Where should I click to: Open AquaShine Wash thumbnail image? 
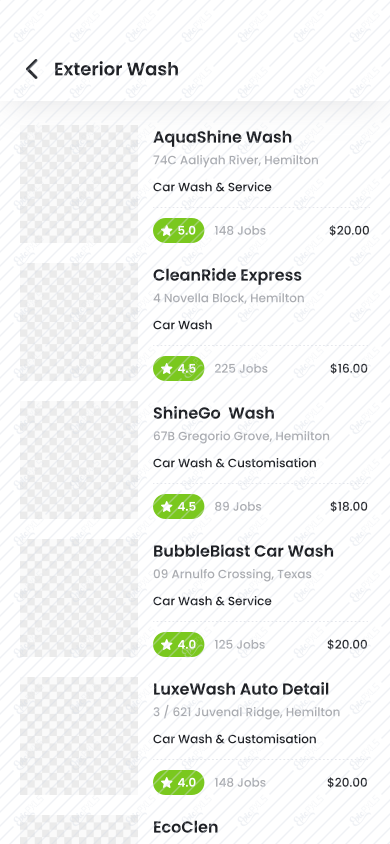pos(79,184)
